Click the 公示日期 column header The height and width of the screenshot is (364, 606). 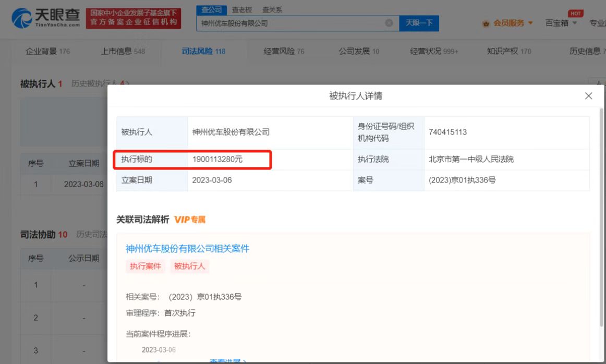click(x=84, y=258)
